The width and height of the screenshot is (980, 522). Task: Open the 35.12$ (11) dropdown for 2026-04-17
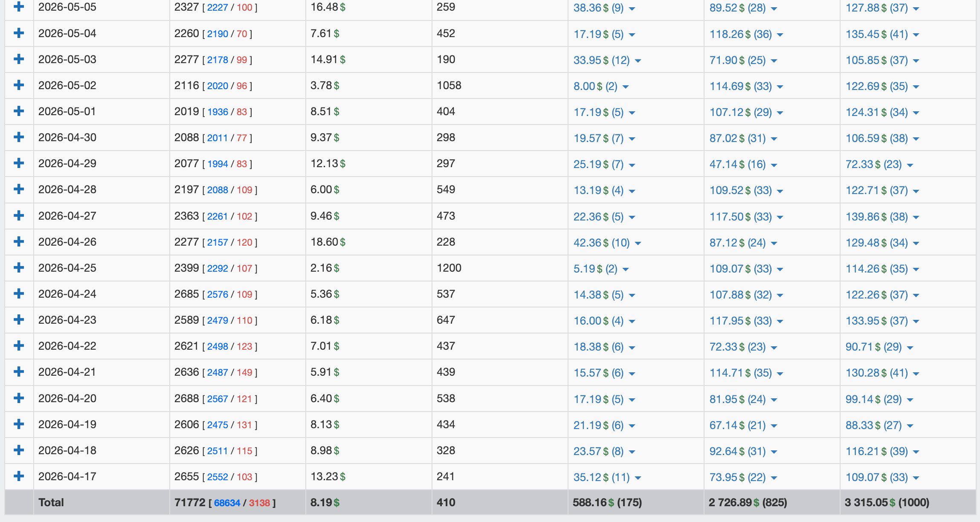(x=607, y=477)
